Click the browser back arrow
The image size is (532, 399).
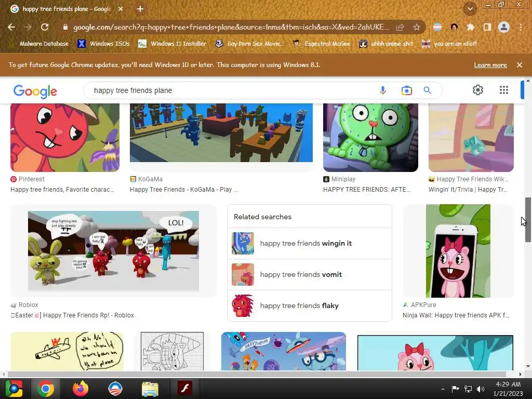point(11,27)
